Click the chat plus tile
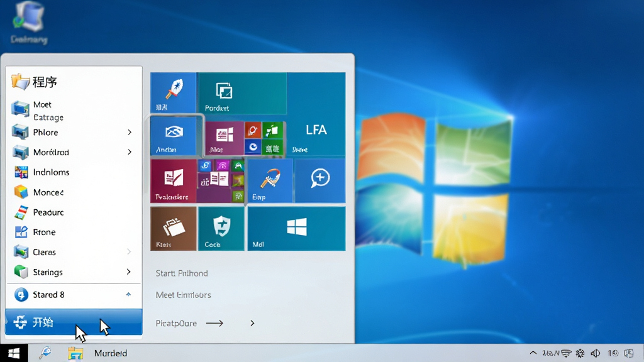Screen dimensions: 644x362 (x=320, y=180)
